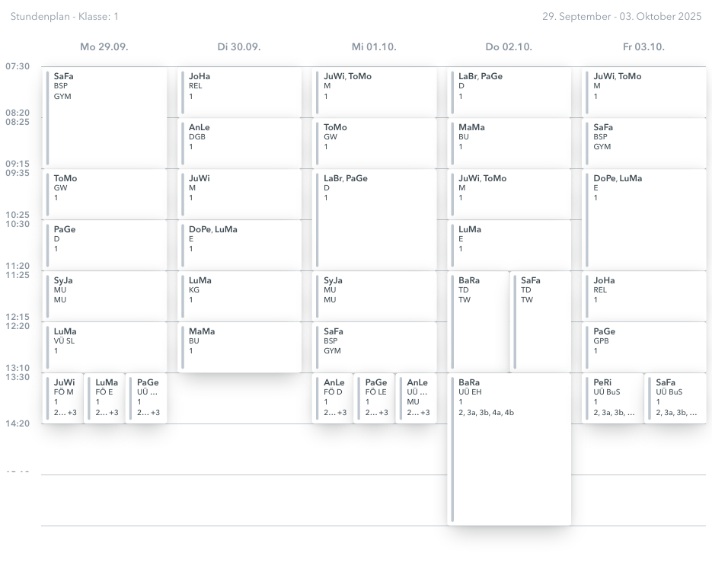Click Monday's LuMa VÜ SL lesson
The width and height of the screenshot is (712, 588).
pos(105,347)
